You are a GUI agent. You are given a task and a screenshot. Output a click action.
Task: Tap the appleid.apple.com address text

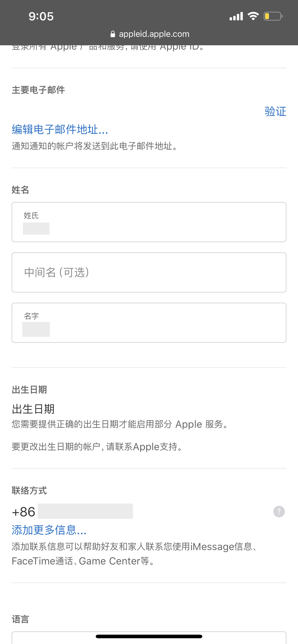pyautogui.click(x=154, y=34)
